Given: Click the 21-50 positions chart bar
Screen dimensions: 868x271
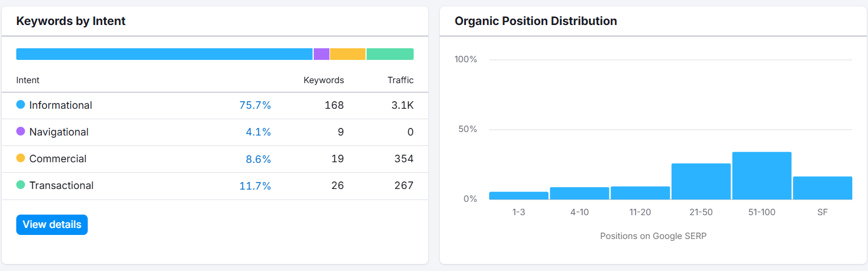Looking at the screenshot, I should click(x=701, y=181).
